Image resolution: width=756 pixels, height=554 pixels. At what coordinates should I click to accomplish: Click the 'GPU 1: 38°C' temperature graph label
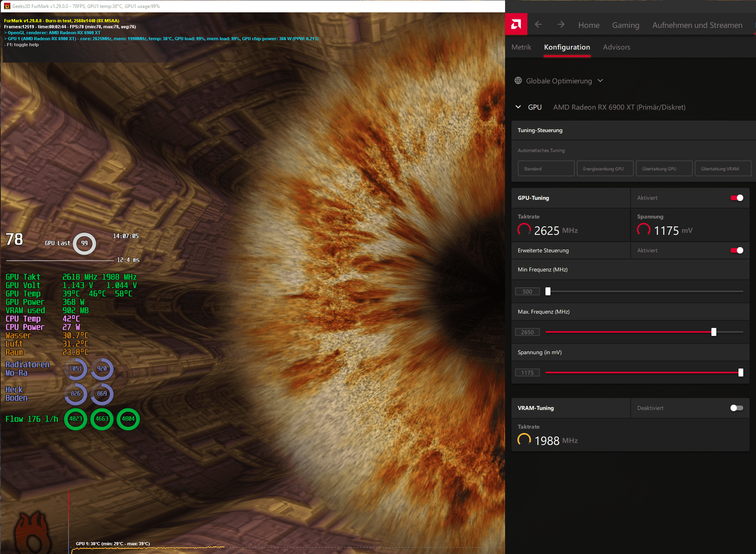113,544
